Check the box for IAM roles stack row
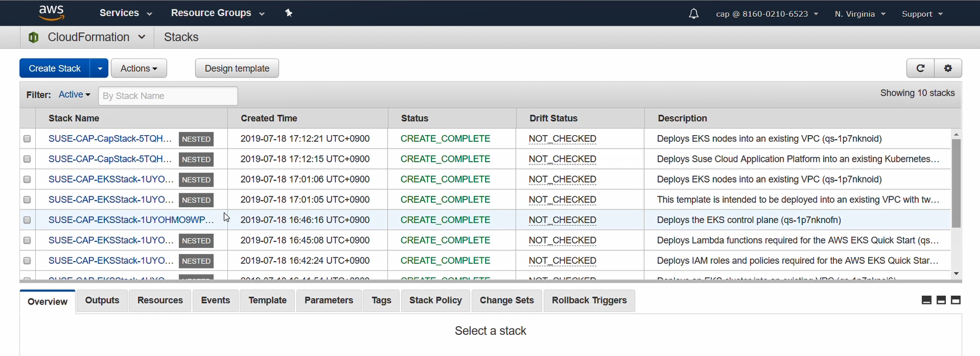Screen dimensions: 980x356 point(27,261)
